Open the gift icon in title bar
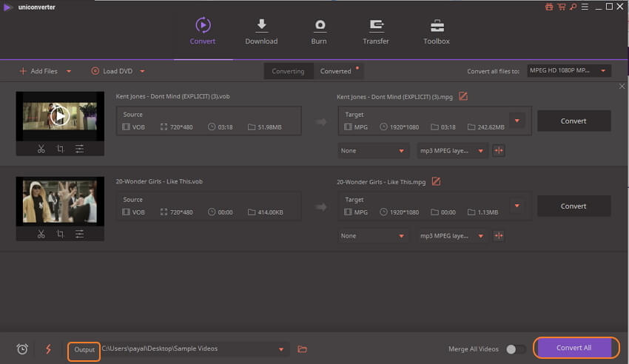Screen dimensions: 629x364 click(549, 7)
